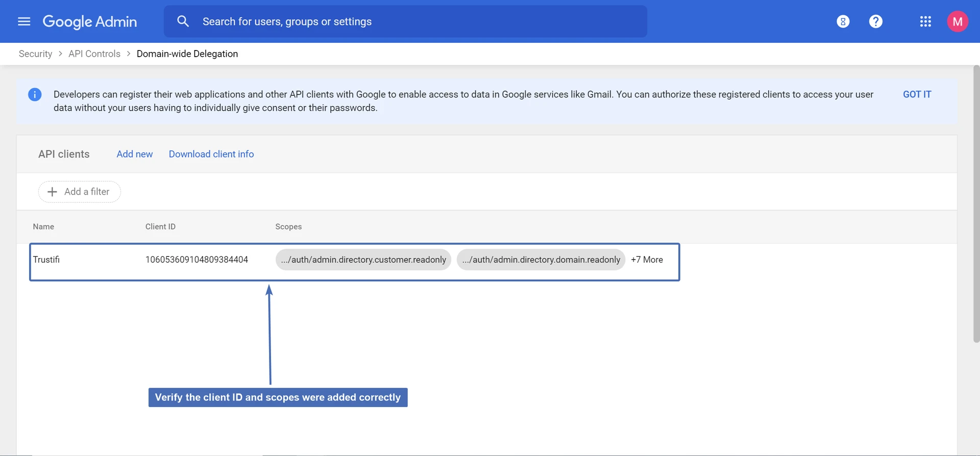Click the admin.directory.domain.readonly scope chip
Screen dimensions: 980x456
[541, 260]
